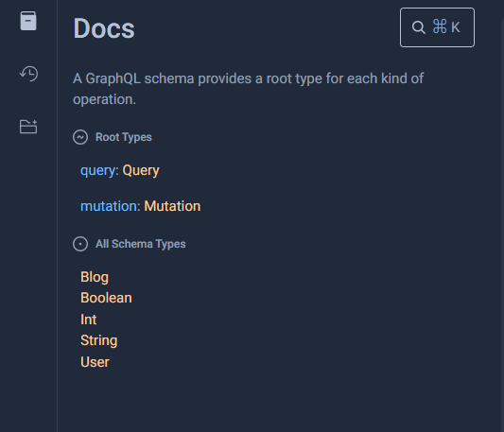Image resolution: width=504 pixels, height=432 pixels.
Task: Open the Boolean schema type
Action: [x=106, y=298]
